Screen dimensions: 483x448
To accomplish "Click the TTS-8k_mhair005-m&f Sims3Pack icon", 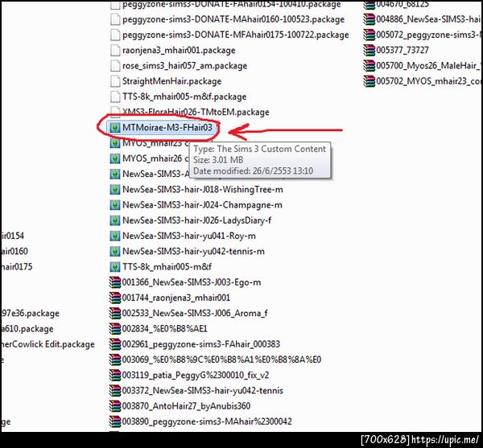I will coord(115,267).
